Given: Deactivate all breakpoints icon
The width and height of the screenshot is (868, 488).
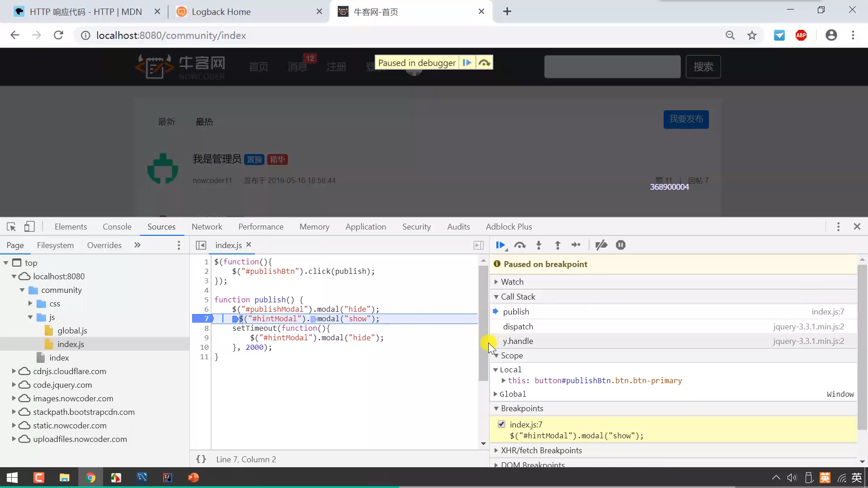Looking at the screenshot, I should point(601,245).
